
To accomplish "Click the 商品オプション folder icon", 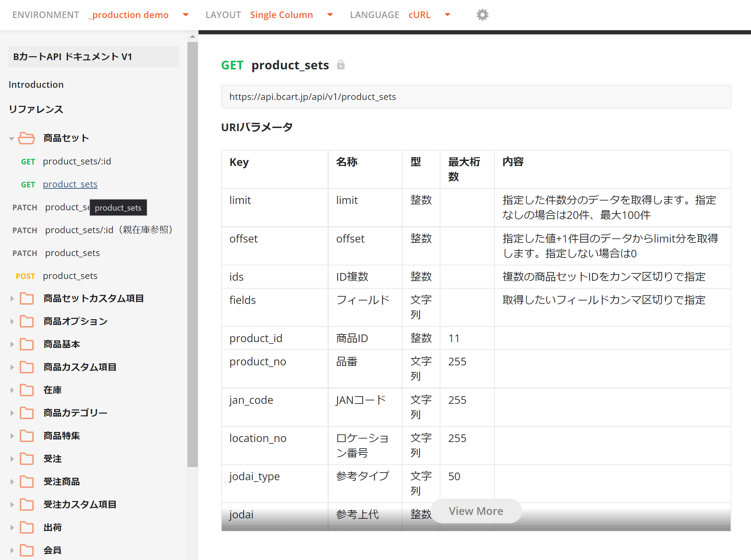I will pyautogui.click(x=27, y=321).
